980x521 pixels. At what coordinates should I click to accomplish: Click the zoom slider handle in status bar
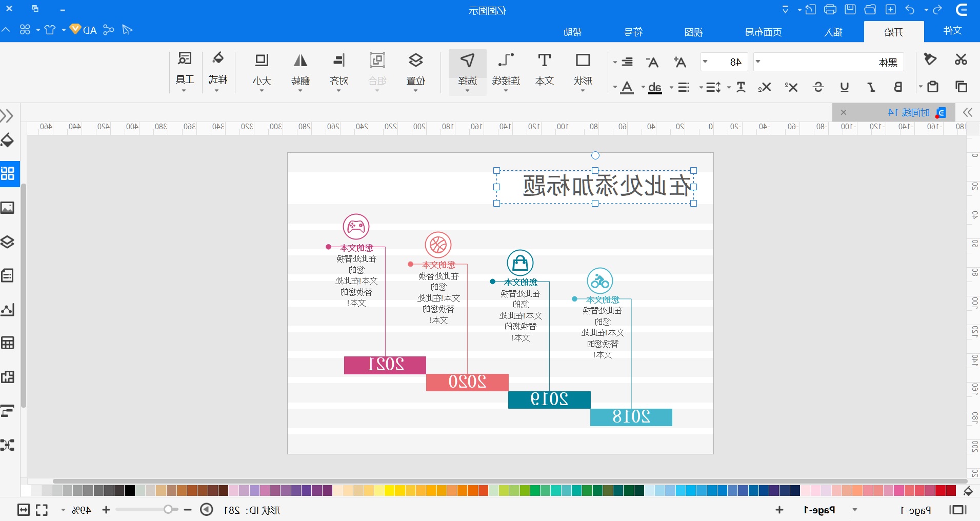click(x=168, y=510)
